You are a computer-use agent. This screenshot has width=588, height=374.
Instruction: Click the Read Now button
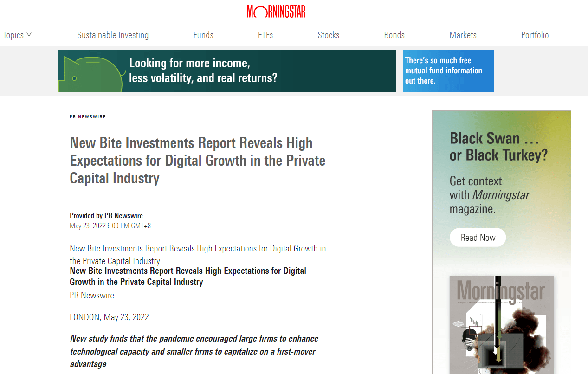coord(478,238)
